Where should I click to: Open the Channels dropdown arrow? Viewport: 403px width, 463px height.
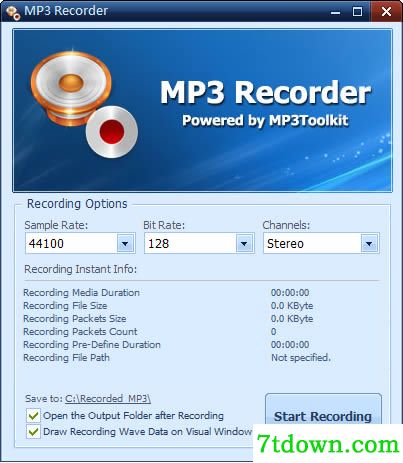pyautogui.click(x=369, y=244)
